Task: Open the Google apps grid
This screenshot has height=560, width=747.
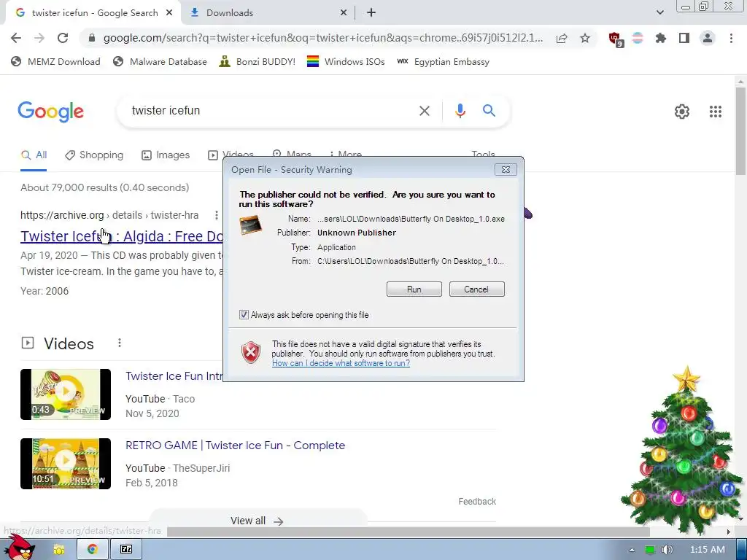Action: 715,112
